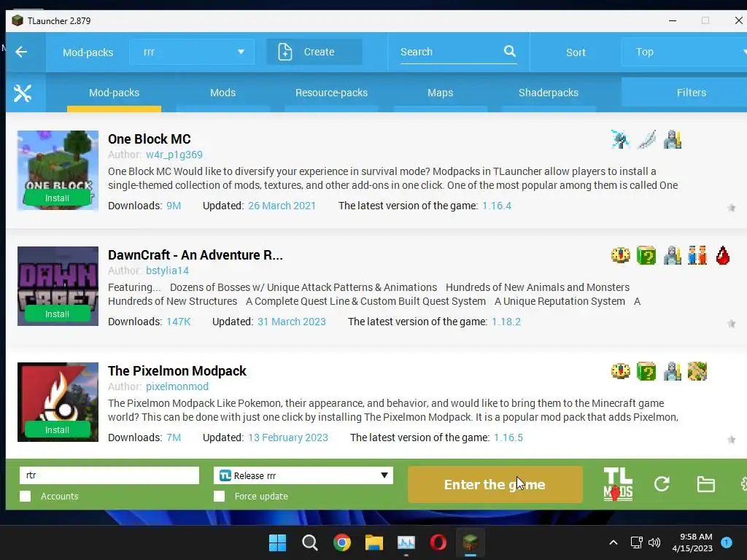Open the Resource-packs tab
The width and height of the screenshot is (747, 560).
coord(332,93)
